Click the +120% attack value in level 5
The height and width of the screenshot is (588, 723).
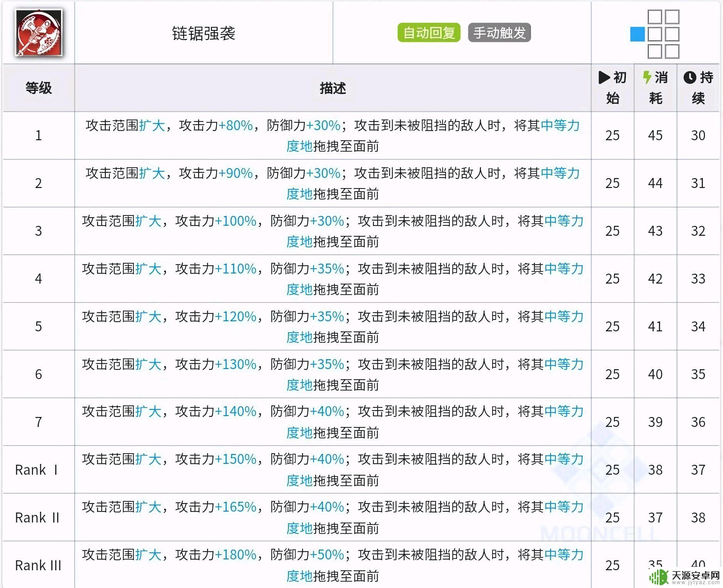tap(235, 317)
